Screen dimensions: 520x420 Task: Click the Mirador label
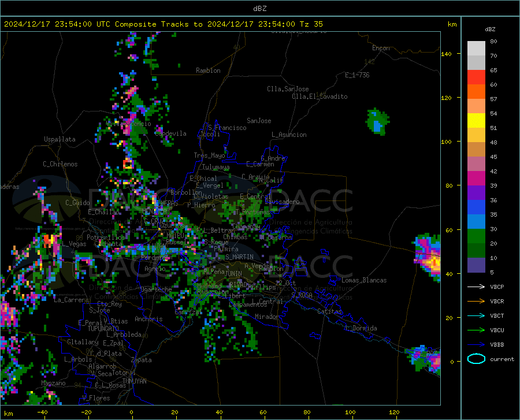[x=267, y=317]
